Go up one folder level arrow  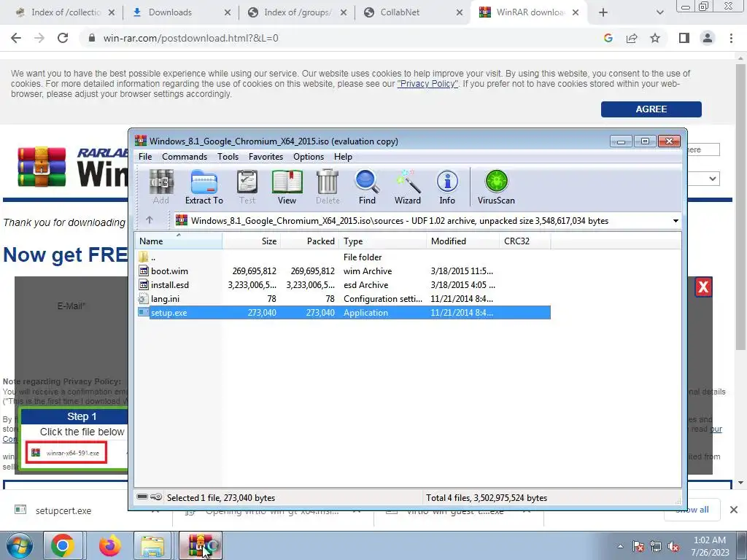(x=149, y=220)
